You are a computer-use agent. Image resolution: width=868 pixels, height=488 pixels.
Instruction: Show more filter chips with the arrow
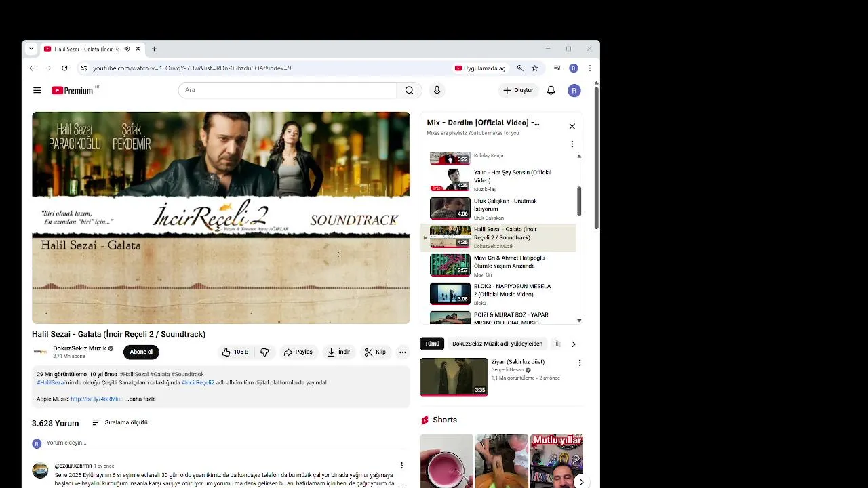click(x=574, y=344)
